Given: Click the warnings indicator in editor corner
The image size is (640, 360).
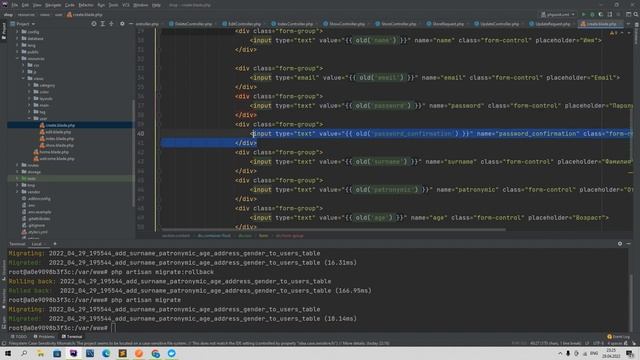Looking at the screenshot, I should (613, 33).
